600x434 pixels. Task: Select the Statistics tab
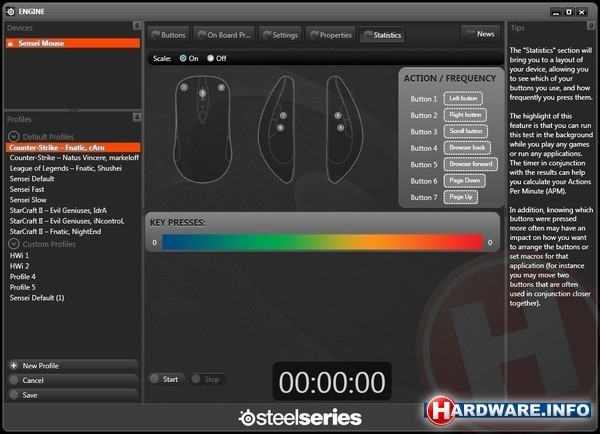tap(382, 35)
